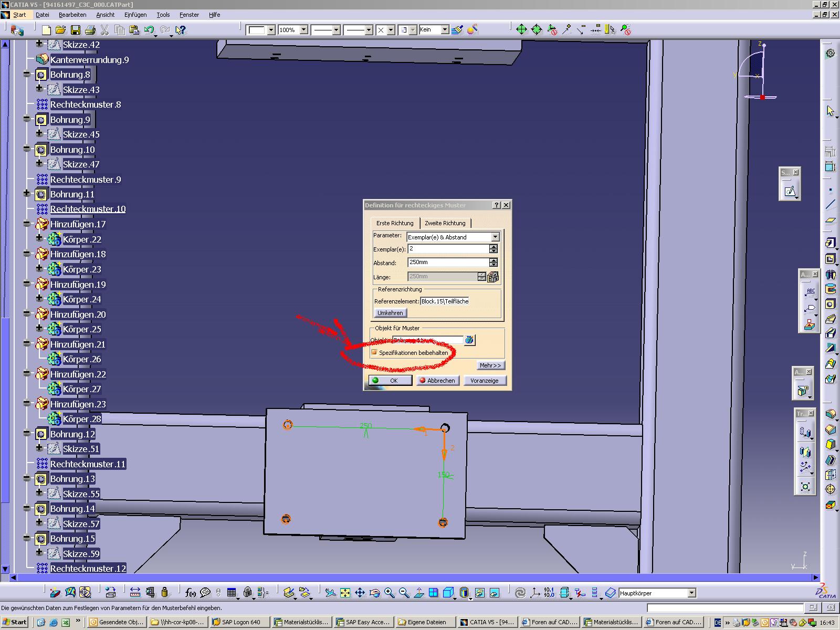Click the Fit All In view icon
Image resolution: width=840 pixels, height=630 pixels.
coord(345,593)
